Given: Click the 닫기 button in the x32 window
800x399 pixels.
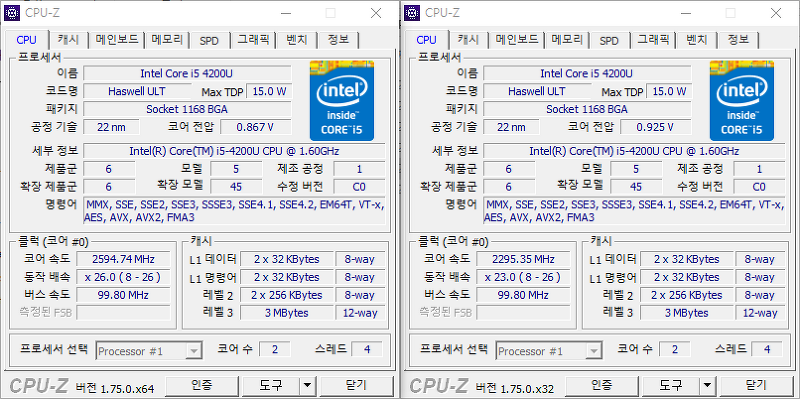Looking at the screenshot, I should click(756, 385).
